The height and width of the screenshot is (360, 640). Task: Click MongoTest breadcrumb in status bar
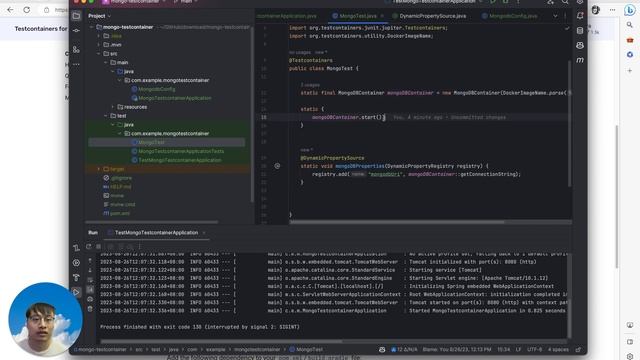(x=306, y=349)
